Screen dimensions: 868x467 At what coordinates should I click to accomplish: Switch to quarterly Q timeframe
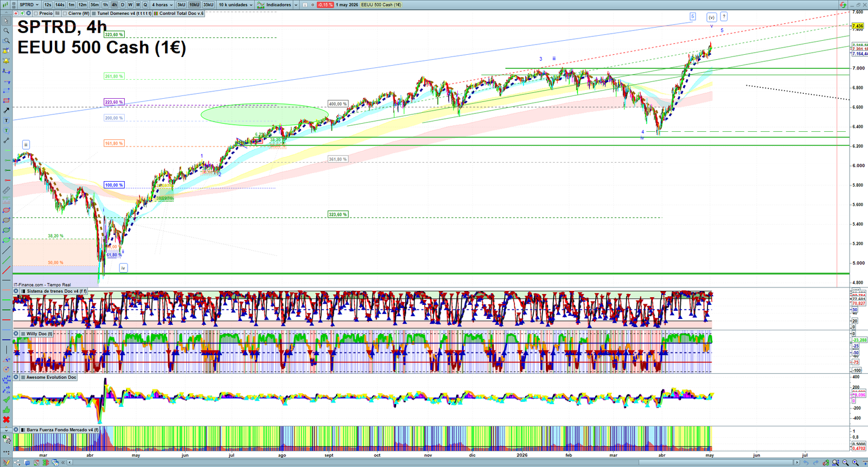point(145,5)
